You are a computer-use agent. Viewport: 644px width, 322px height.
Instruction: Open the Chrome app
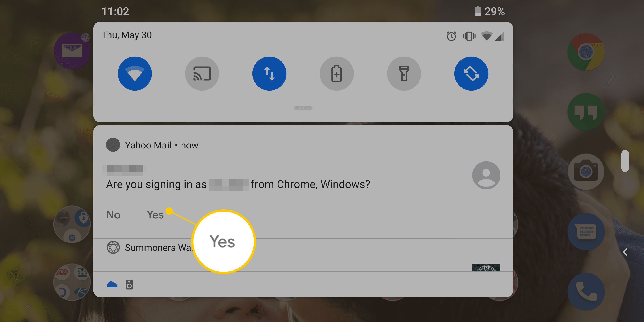[586, 52]
